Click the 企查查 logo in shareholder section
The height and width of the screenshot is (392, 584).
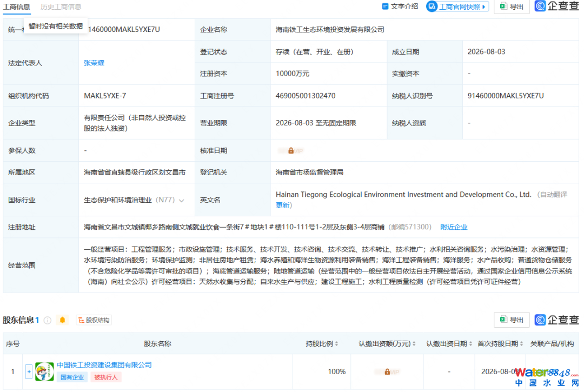pyautogui.click(x=557, y=320)
